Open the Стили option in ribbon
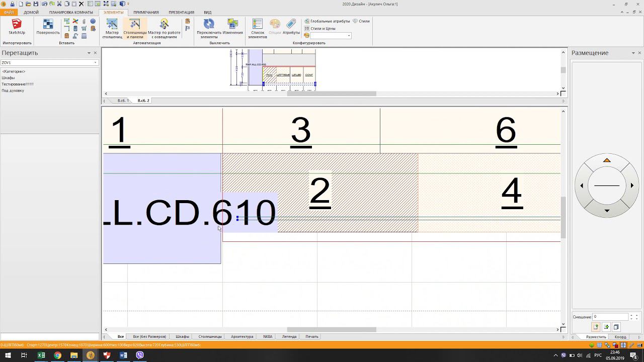The image size is (644, 362). click(x=361, y=21)
